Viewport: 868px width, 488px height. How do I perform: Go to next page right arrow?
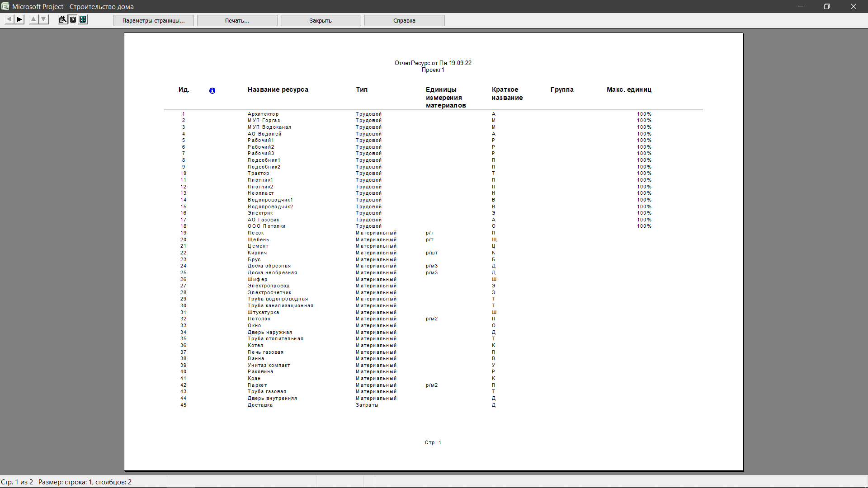click(x=19, y=19)
